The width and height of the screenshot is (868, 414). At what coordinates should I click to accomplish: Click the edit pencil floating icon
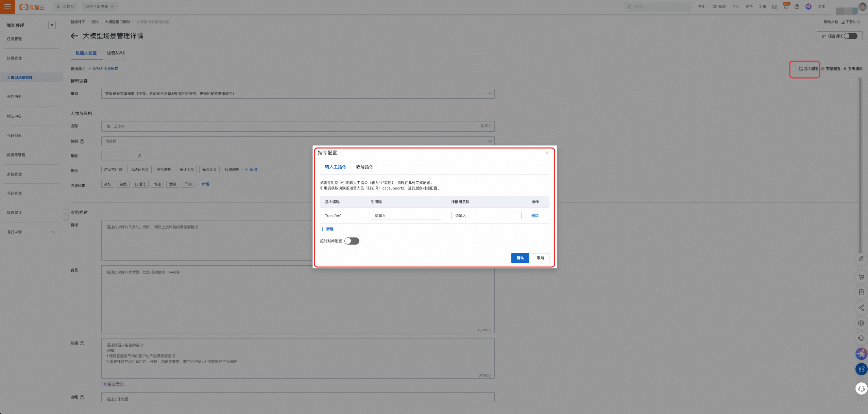tap(861, 259)
